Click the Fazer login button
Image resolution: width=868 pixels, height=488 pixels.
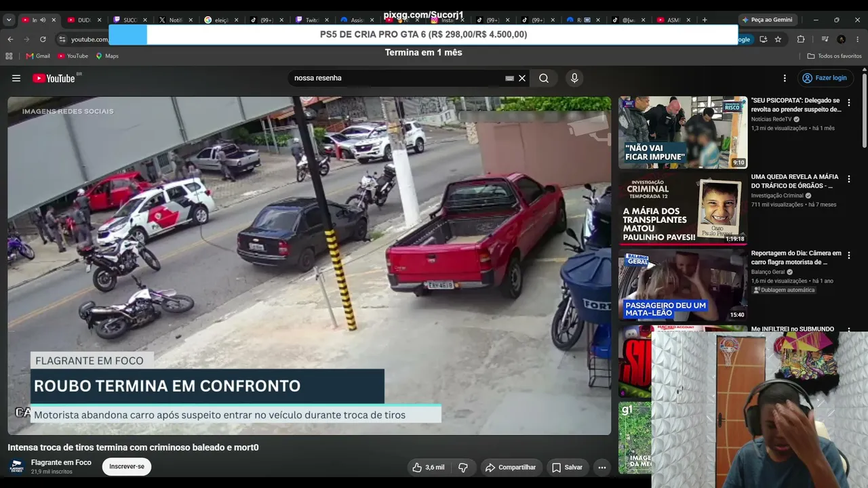(x=825, y=78)
